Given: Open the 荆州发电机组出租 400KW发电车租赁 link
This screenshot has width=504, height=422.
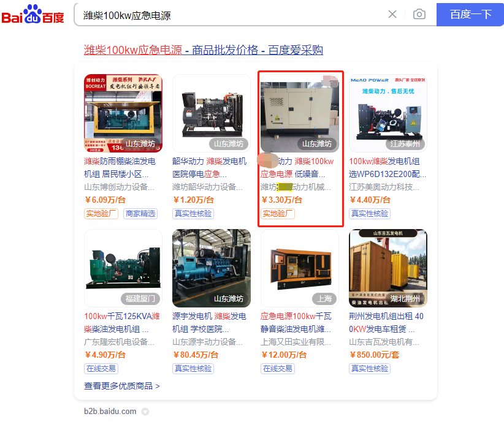Looking at the screenshot, I should pos(386,322).
